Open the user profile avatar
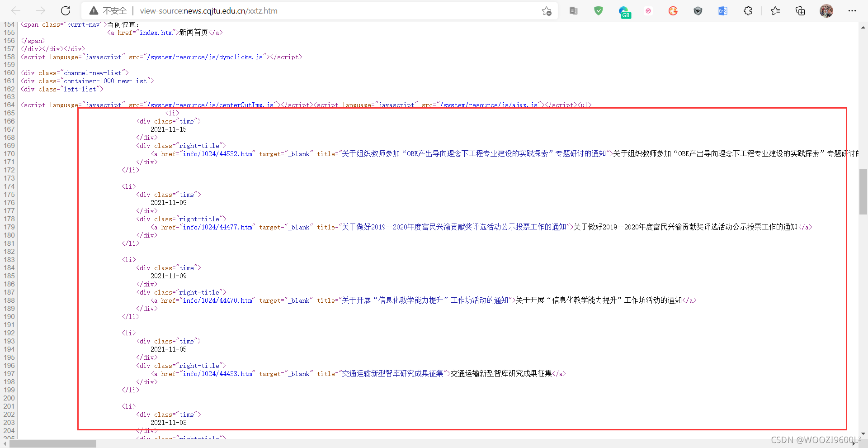Image resolution: width=868 pixels, height=448 pixels. (x=826, y=11)
